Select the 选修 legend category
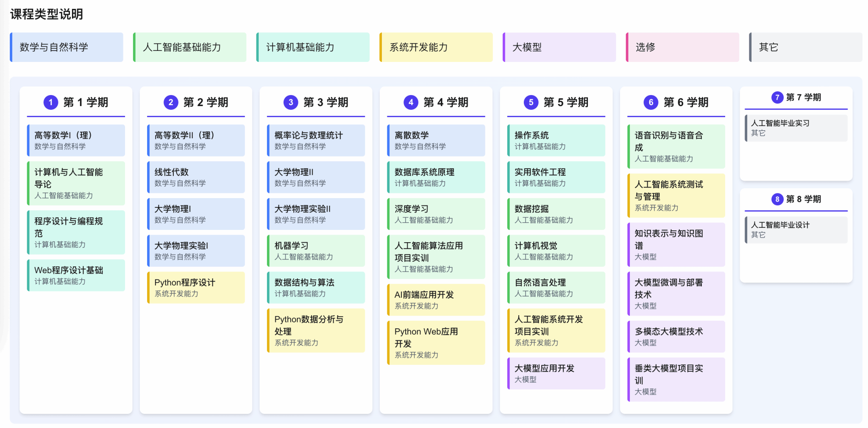The height and width of the screenshot is (428, 868). 682,47
